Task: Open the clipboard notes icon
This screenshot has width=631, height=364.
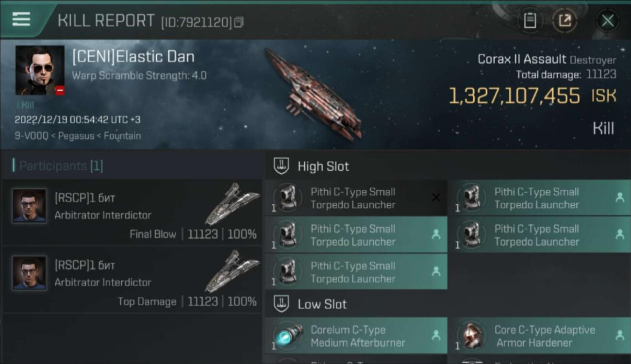Action: [530, 20]
